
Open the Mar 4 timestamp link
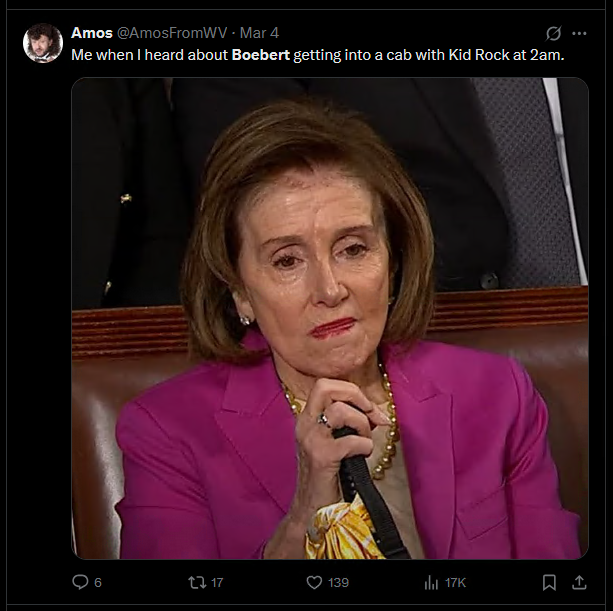259,33
